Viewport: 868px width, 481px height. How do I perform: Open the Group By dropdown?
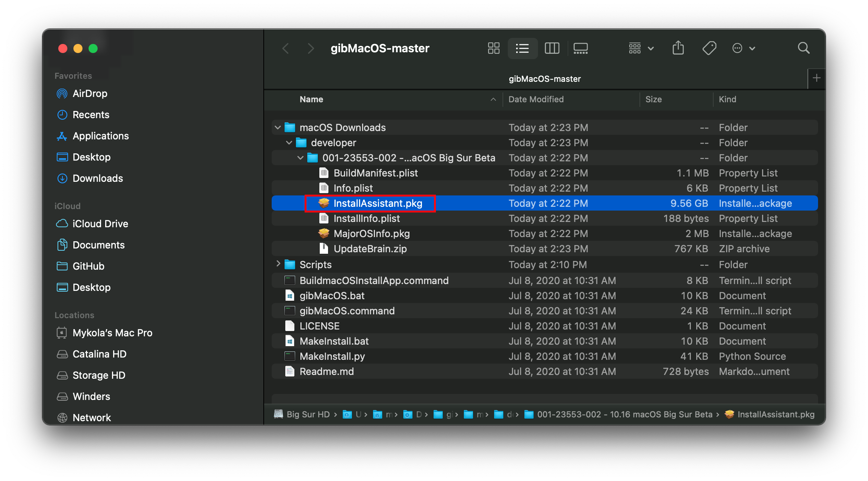pyautogui.click(x=641, y=48)
